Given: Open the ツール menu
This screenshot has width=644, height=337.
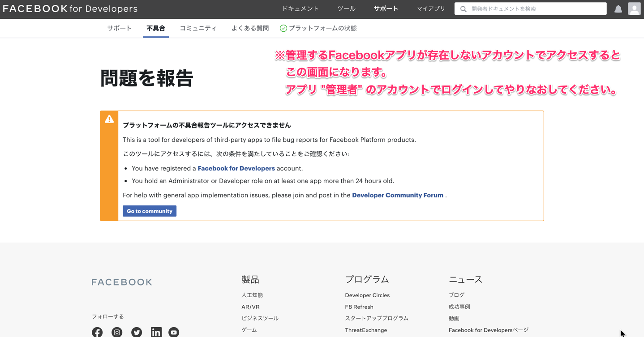Looking at the screenshot, I should (x=346, y=9).
